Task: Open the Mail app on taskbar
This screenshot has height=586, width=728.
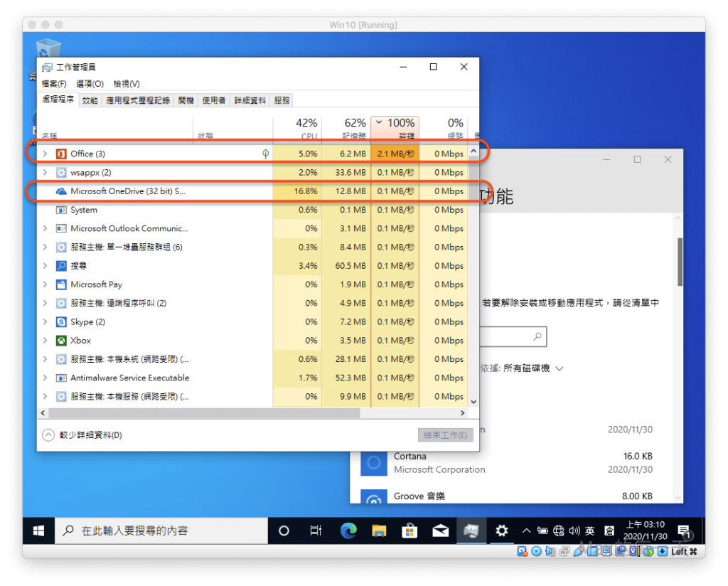Action: [440, 531]
